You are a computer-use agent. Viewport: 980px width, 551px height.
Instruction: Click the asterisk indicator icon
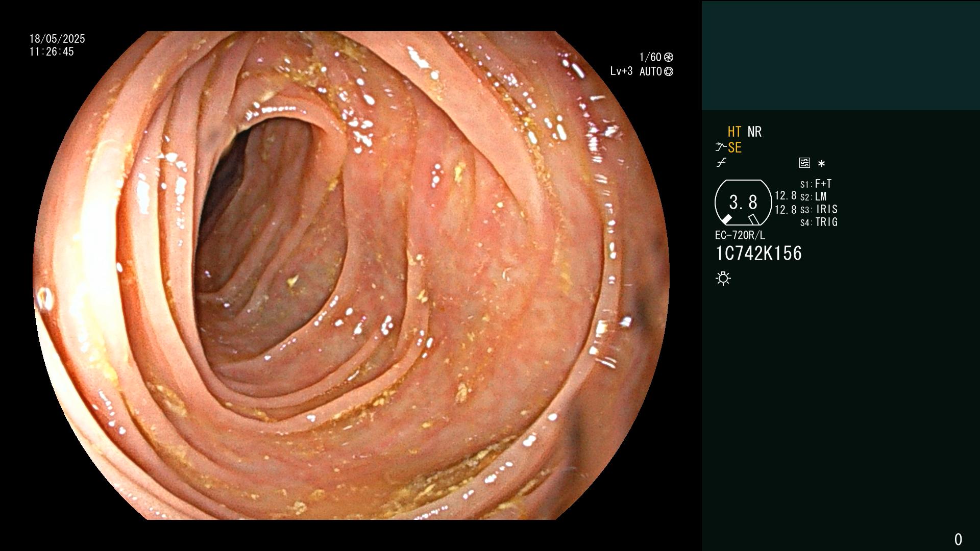821,163
